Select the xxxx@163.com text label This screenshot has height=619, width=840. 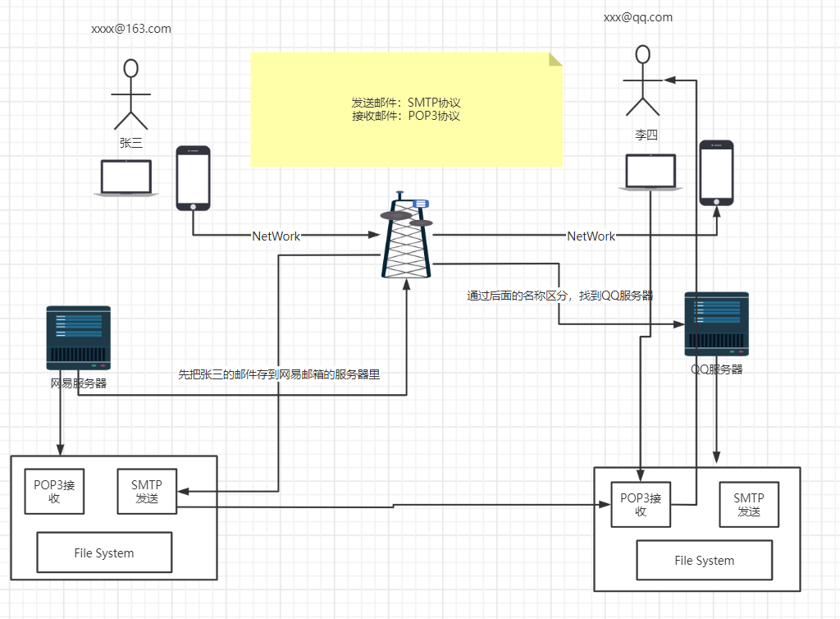click(x=131, y=29)
